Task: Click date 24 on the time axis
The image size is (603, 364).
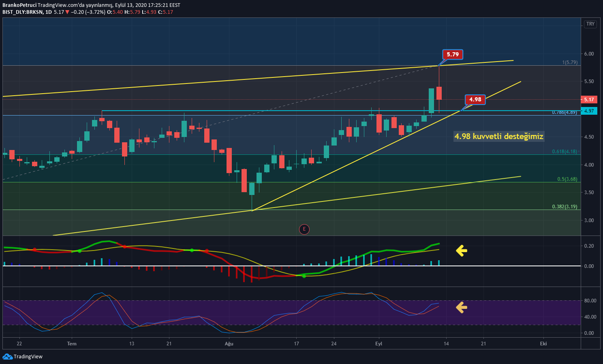Action: (x=334, y=344)
